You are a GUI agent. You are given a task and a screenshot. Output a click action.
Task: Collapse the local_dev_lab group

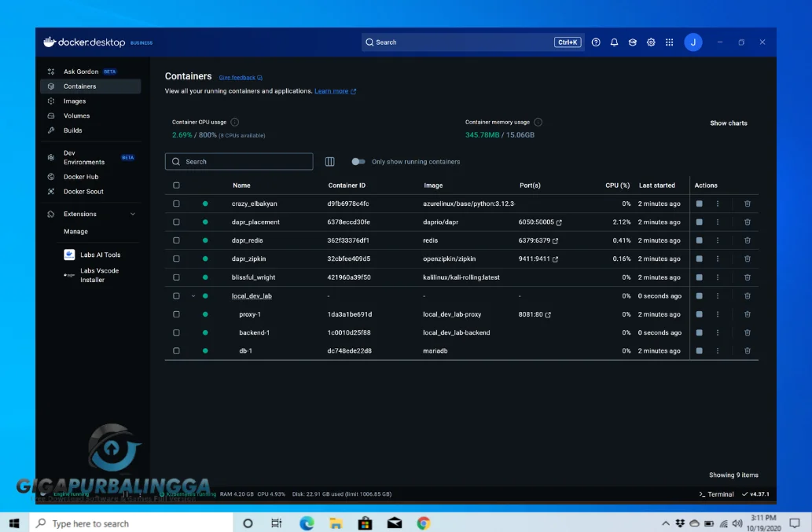coord(193,296)
